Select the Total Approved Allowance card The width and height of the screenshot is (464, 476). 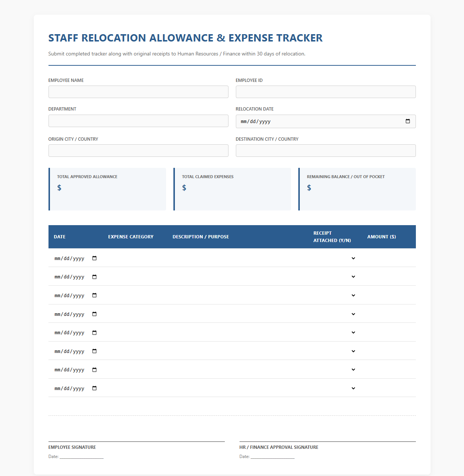(107, 189)
